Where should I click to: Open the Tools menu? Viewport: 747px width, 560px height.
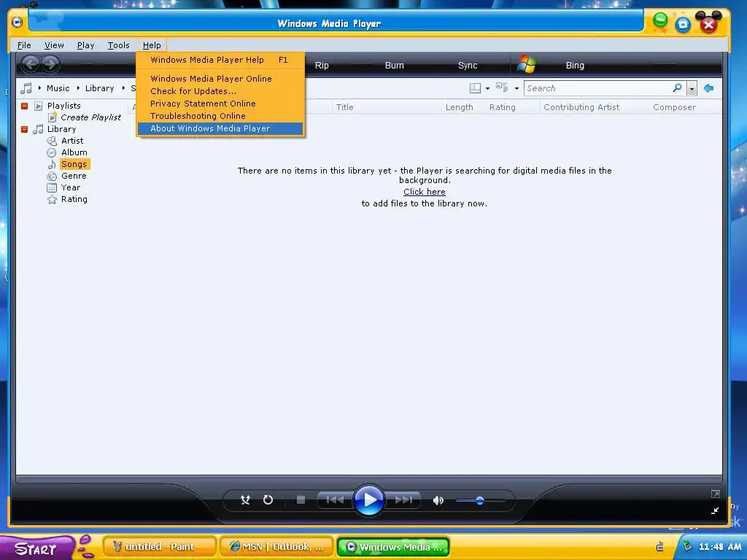click(x=118, y=45)
